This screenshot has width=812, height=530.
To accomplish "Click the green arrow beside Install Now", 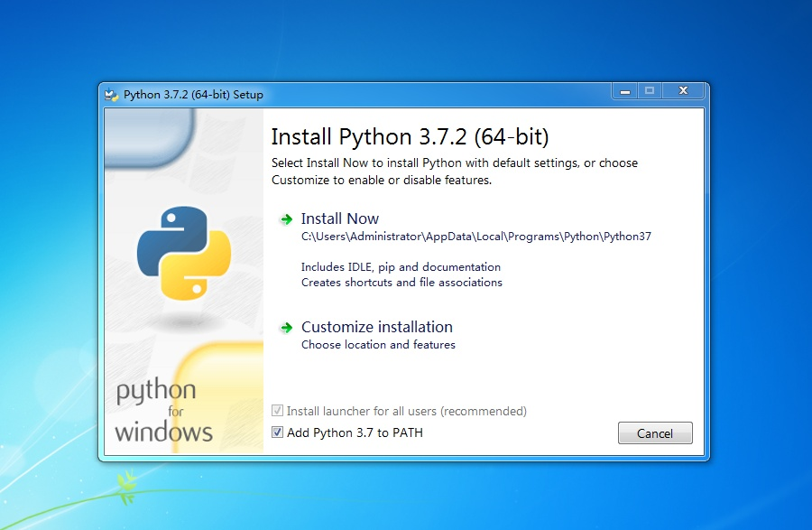I will point(287,219).
